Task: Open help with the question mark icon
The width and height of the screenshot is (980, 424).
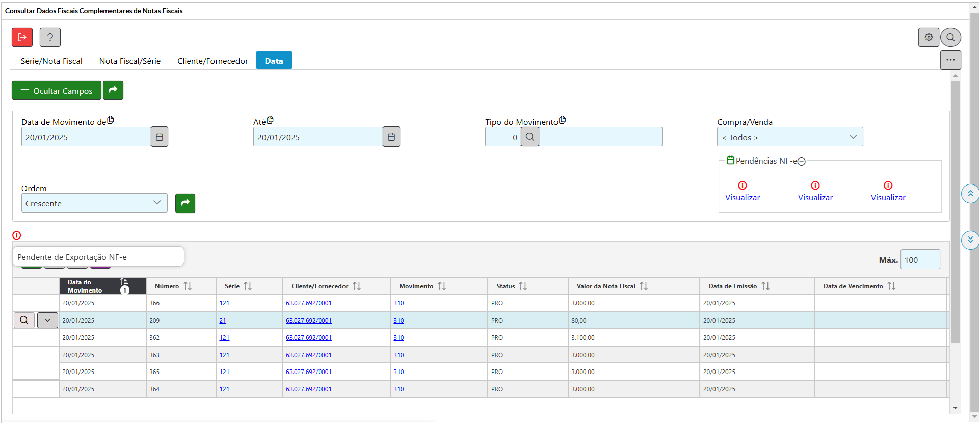Action: 50,37
